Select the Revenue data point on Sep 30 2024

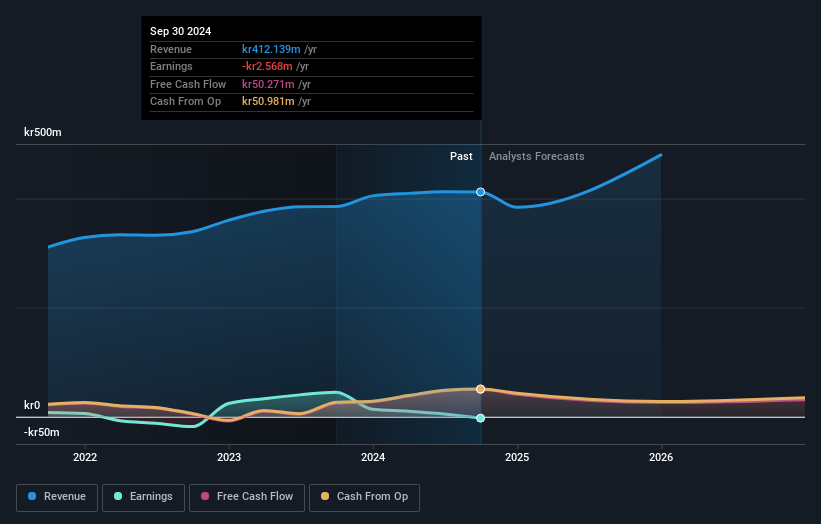pos(481,192)
